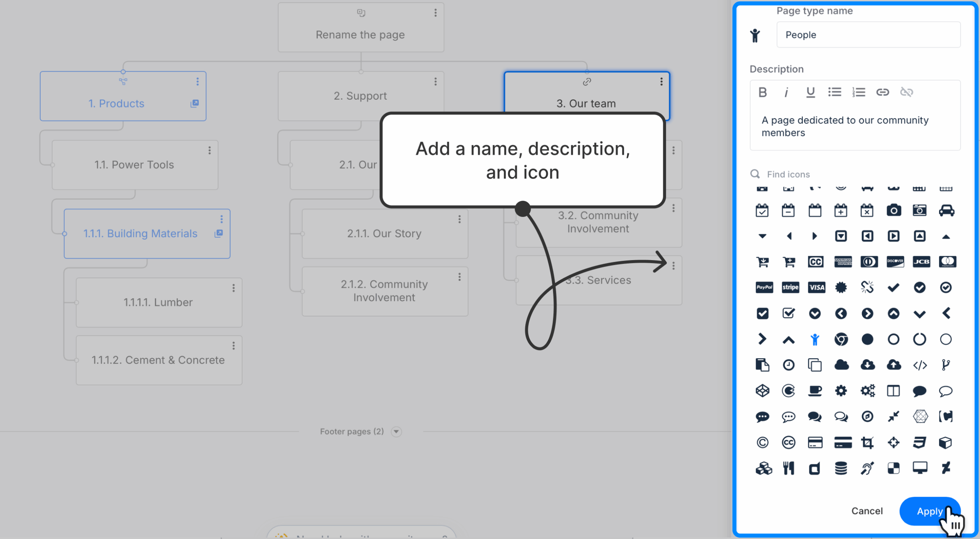Cancel the page type dialog
Screen dimensions: 980x539
[x=867, y=511]
